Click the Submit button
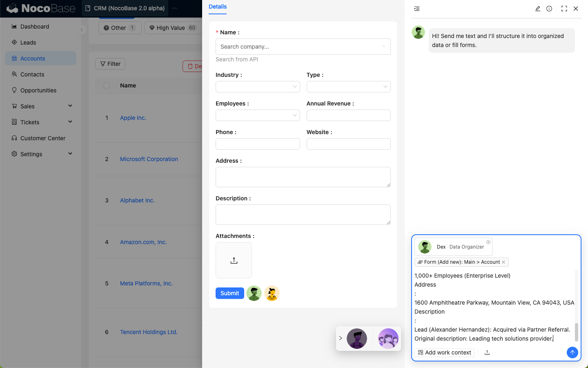This screenshot has width=588, height=368. coord(229,293)
